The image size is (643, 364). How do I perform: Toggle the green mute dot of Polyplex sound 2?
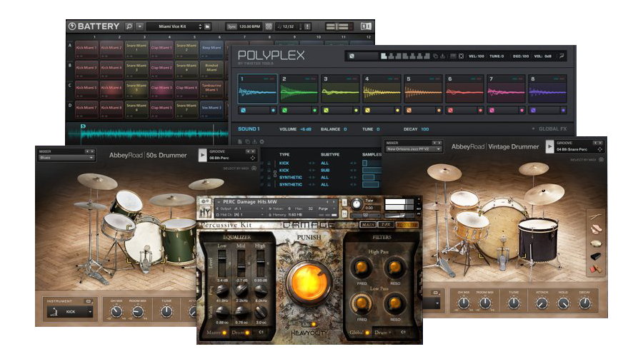pos(314,110)
